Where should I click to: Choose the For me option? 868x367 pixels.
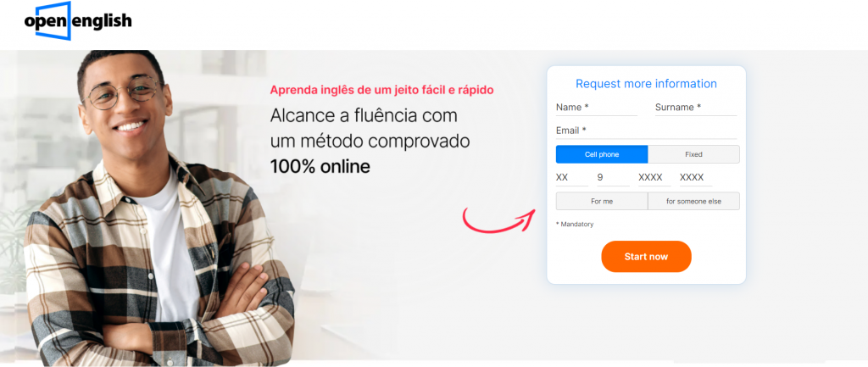[x=602, y=202]
